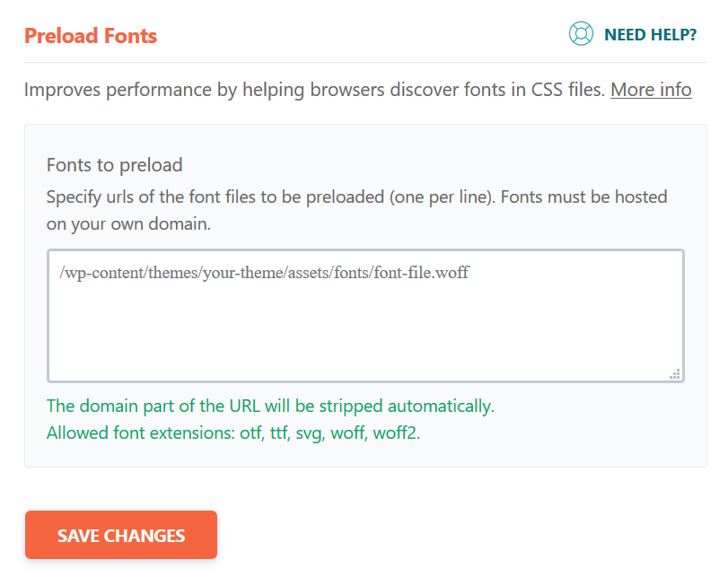Grab the textarea resize handle
Screen dimensions: 728x577
click(x=675, y=374)
